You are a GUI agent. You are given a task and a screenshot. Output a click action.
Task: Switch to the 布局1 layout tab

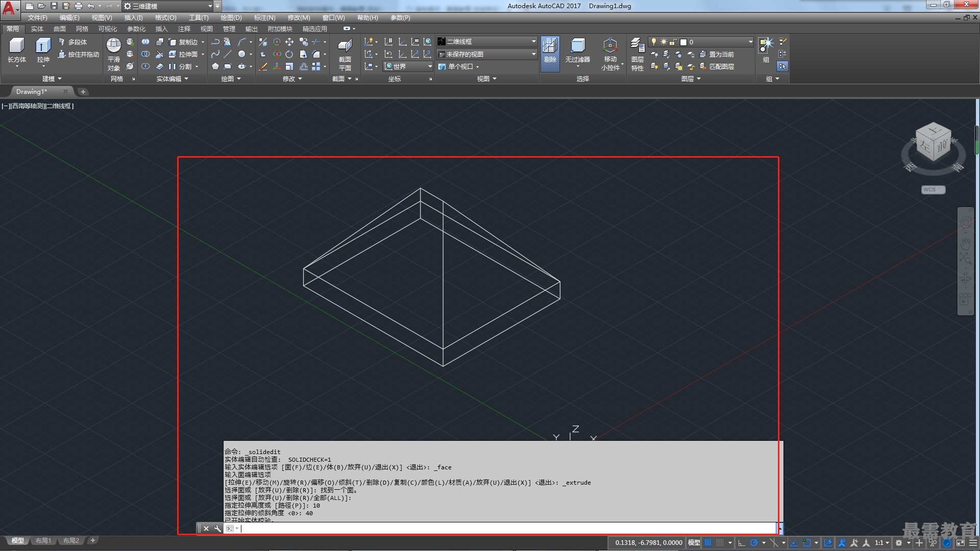pyautogui.click(x=43, y=540)
